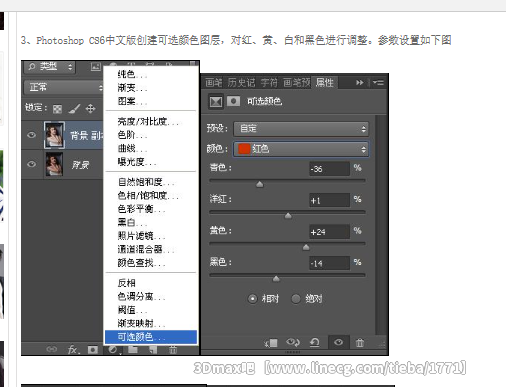Select the 背景 副本 layer thumbnail
506x387 pixels.
pos(54,135)
